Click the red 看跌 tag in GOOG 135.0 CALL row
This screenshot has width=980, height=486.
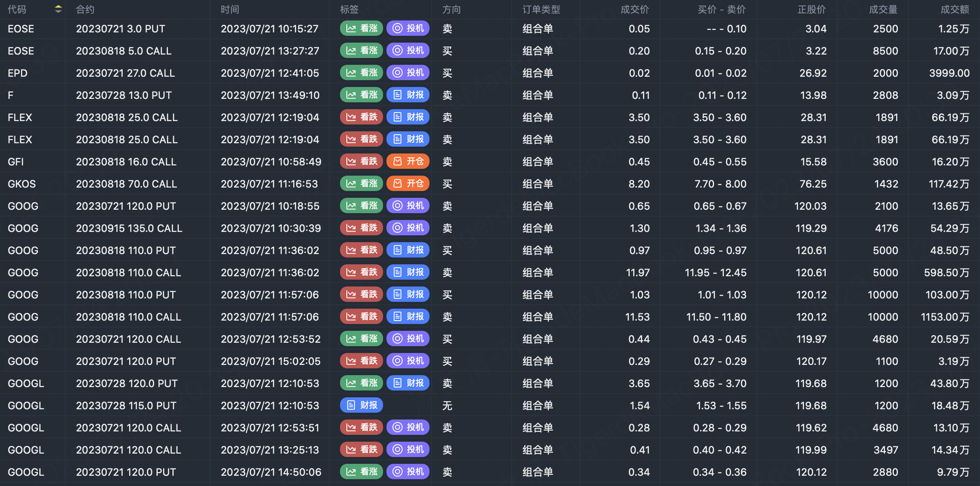[x=361, y=228]
